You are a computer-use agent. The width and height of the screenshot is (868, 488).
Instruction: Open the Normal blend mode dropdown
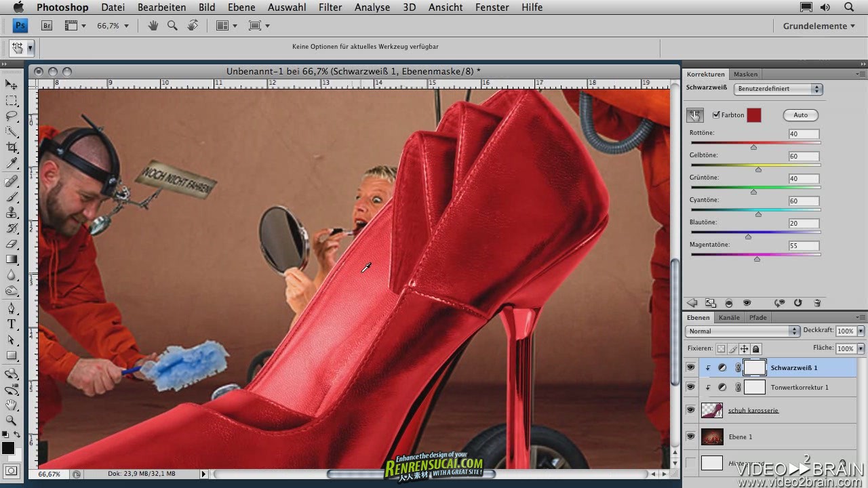tap(743, 331)
